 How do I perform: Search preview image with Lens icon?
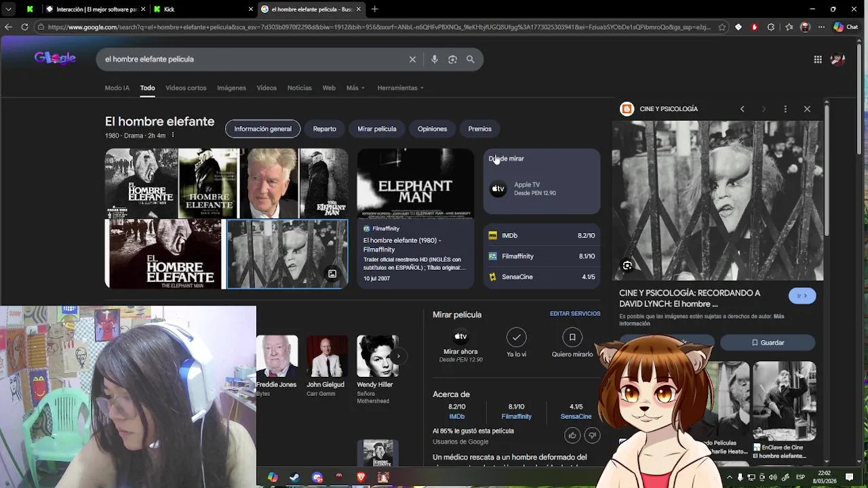[627, 266]
